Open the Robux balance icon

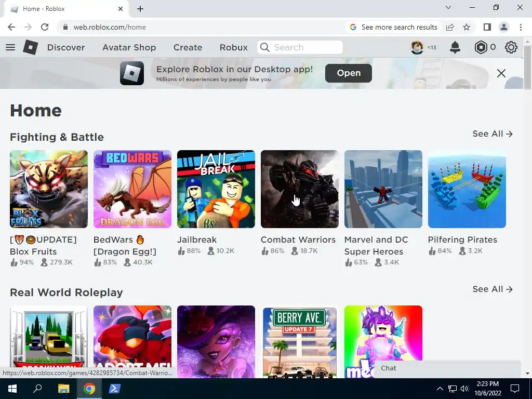point(481,47)
